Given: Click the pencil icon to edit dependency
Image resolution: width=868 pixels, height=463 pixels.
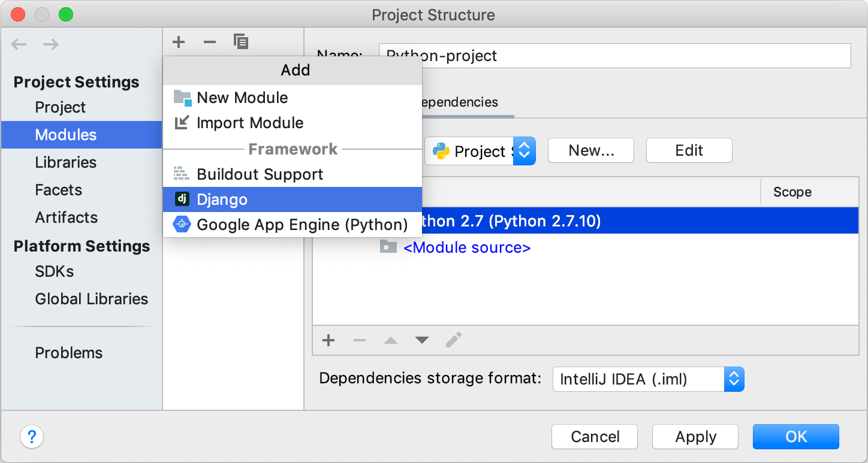Looking at the screenshot, I should coord(453,340).
